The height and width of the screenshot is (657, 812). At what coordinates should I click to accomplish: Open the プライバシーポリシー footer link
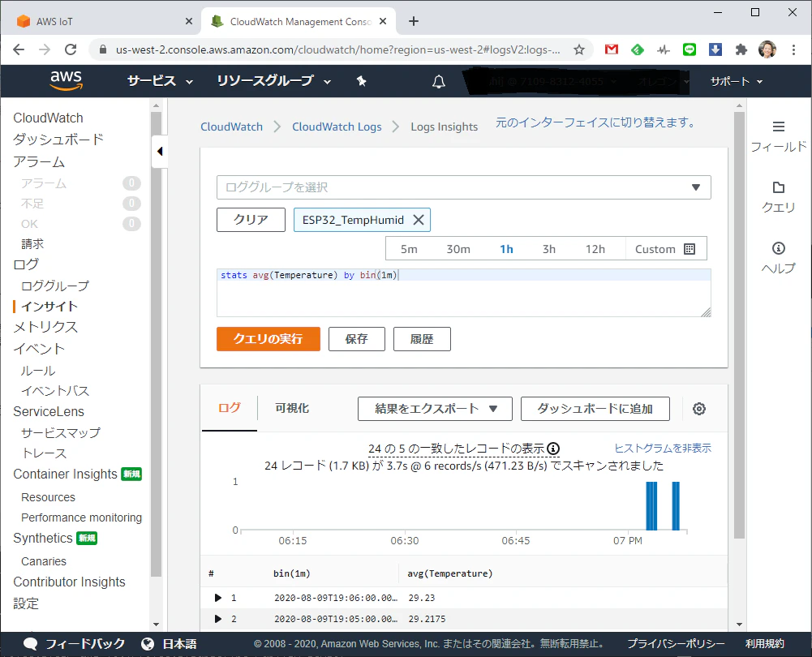[676, 643]
